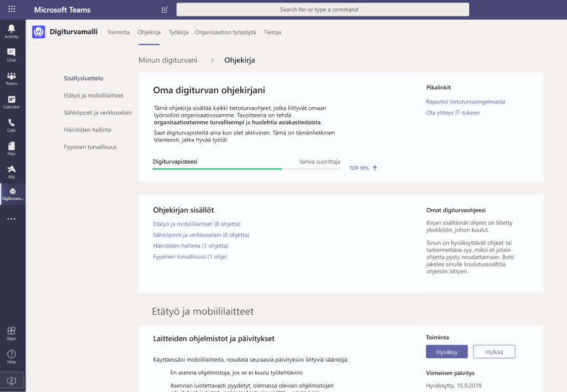Image resolution: width=567 pixels, height=392 pixels.
Task: Open the Help icon
Action: pyautogui.click(x=11, y=356)
